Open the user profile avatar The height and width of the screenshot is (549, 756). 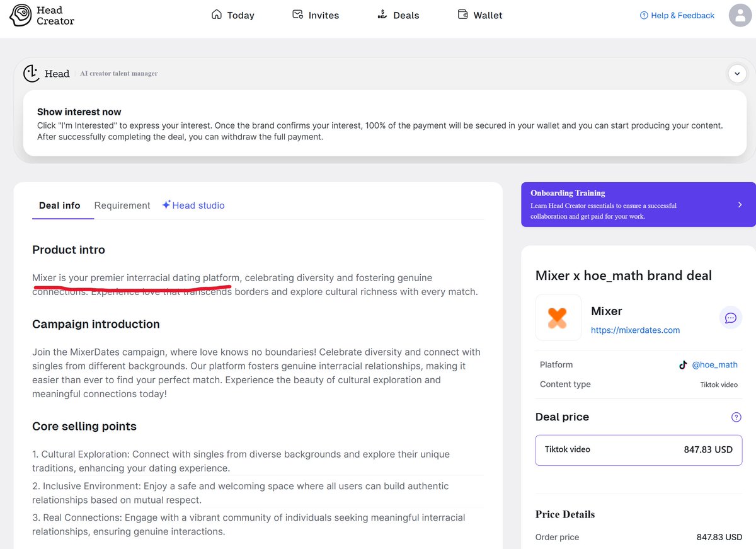(740, 15)
